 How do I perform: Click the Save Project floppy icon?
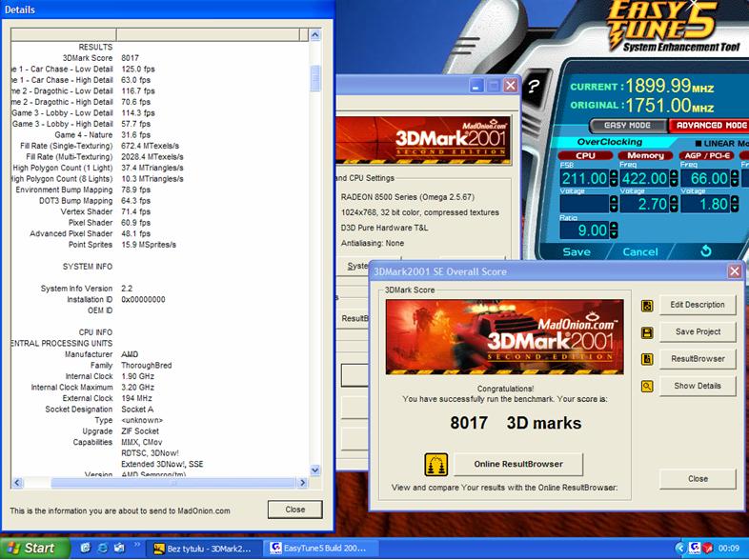pos(647,332)
